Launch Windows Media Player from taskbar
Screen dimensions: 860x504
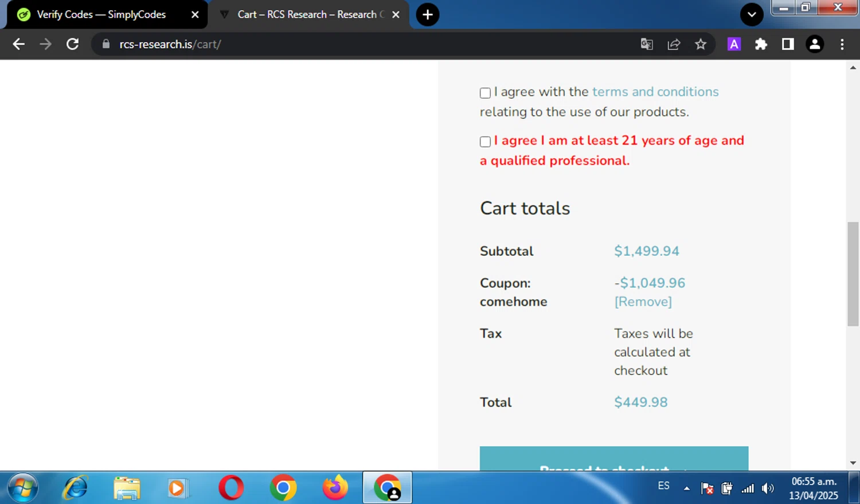pos(178,489)
